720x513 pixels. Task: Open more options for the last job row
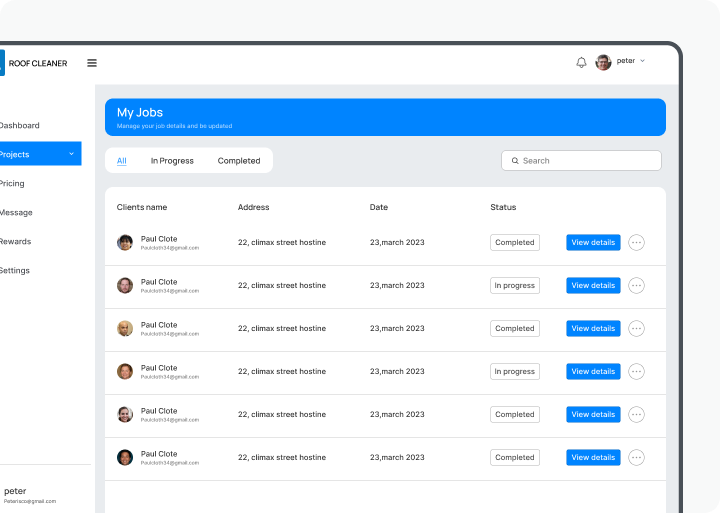click(x=636, y=457)
